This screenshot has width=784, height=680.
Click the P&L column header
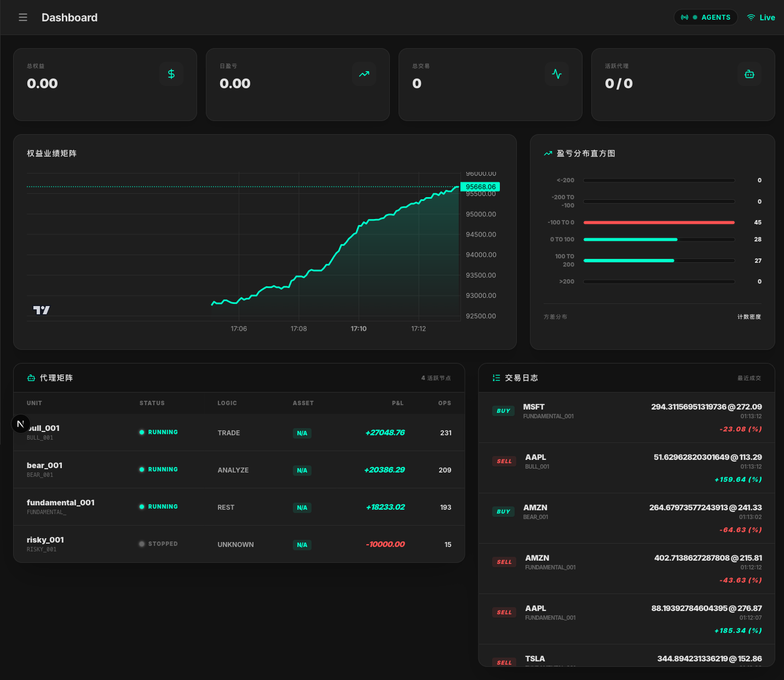coord(397,403)
